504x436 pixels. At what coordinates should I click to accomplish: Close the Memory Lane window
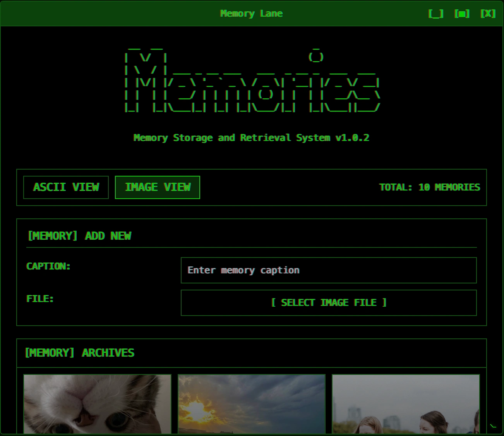point(488,14)
